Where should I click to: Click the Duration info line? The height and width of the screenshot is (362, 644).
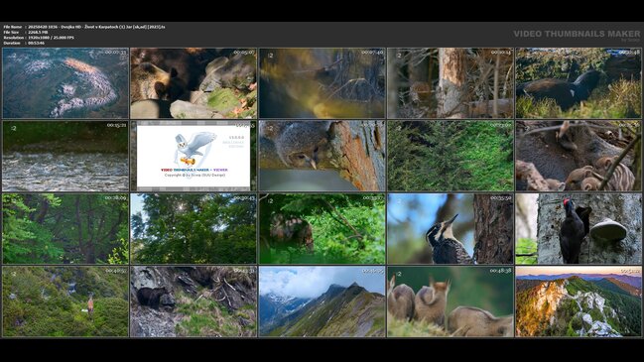point(24,43)
